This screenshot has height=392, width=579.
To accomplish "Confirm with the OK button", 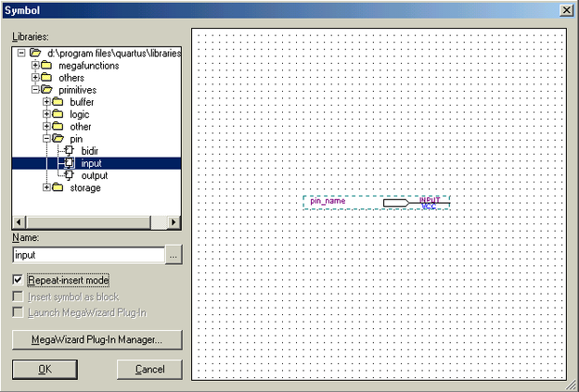I will [45, 369].
